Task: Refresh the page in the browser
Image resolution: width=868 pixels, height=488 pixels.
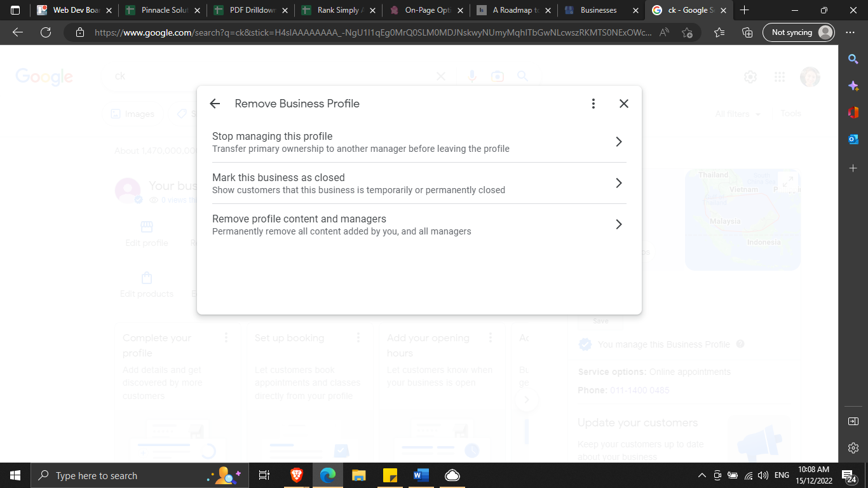Action: coord(45,32)
